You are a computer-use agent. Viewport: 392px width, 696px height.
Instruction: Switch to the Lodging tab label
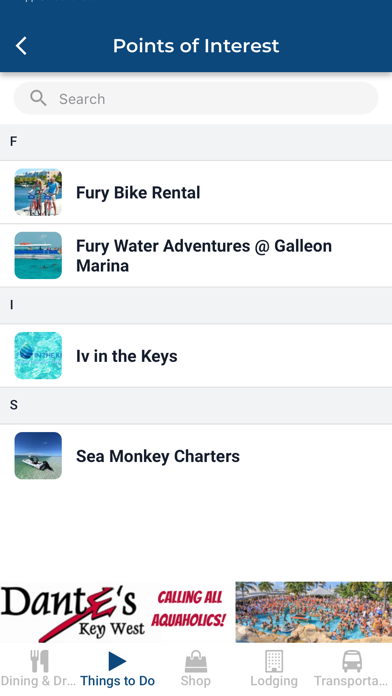[274, 681]
